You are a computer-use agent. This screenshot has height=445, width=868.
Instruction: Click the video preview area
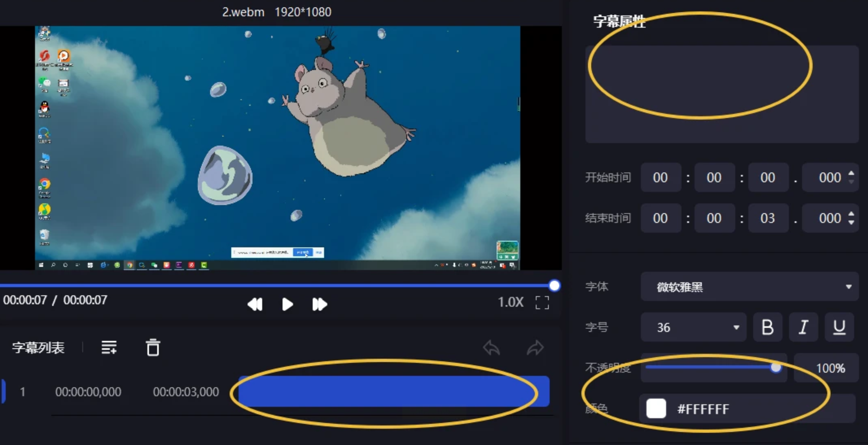tap(278, 148)
